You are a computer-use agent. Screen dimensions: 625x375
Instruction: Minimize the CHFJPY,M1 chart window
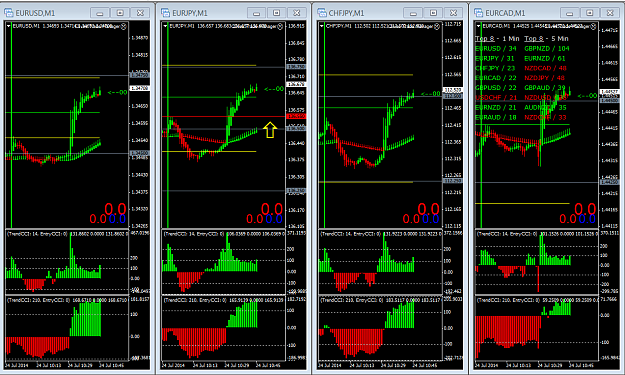tap(413, 13)
